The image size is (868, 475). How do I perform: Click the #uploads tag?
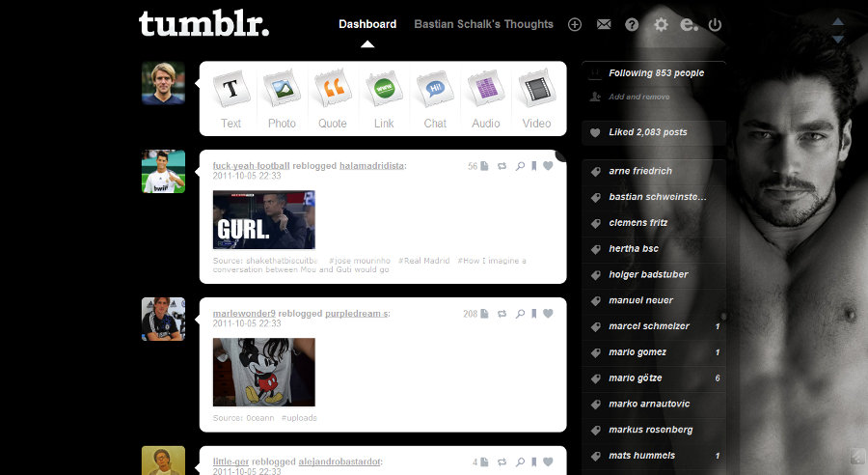(299, 418)
